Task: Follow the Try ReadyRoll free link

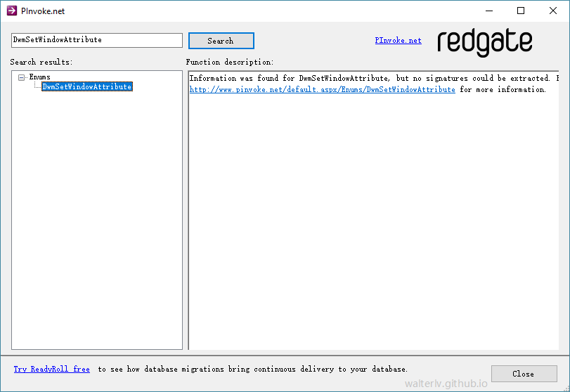Action: coord(52,369)
